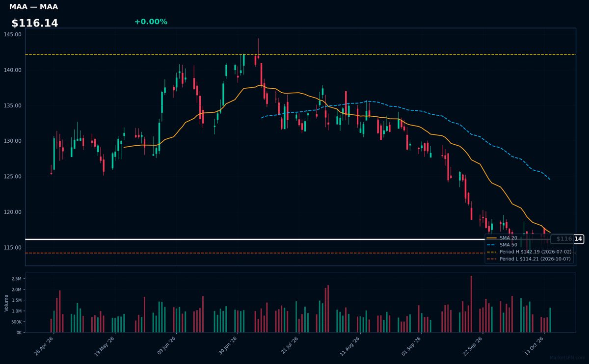The image size is (589, 364).
Task: Select the 21 Jul '26 date label
Action: (x=290, y=346)
